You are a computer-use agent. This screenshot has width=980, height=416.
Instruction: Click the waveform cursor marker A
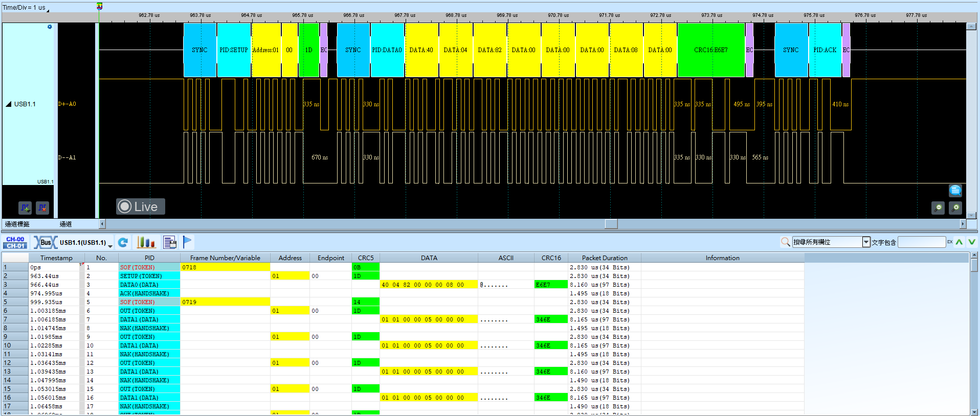click(99, 6)
